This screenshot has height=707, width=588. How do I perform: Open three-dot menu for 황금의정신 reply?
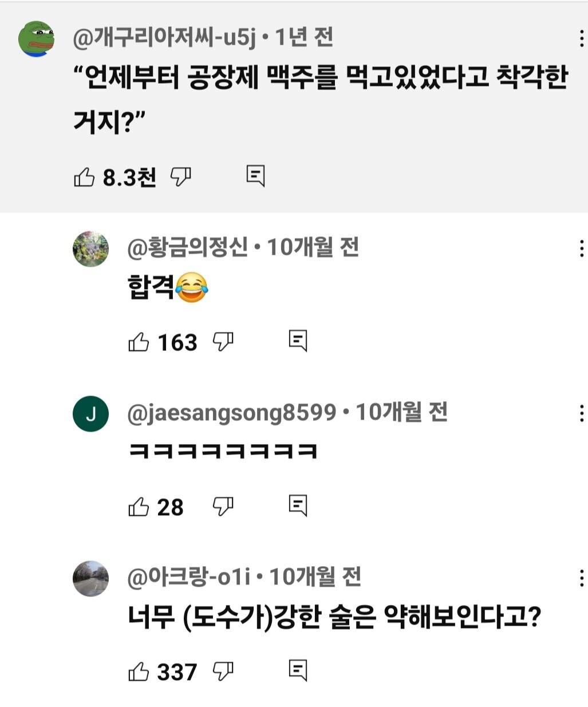(581, 248)
